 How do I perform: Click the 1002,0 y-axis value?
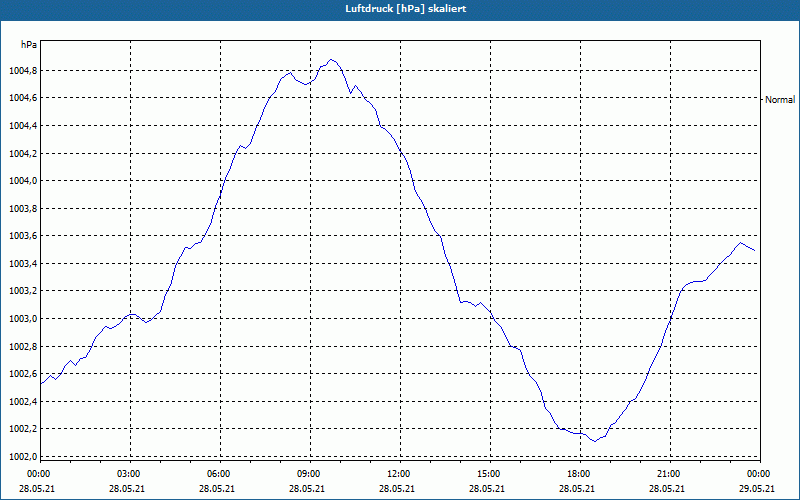tap(23, 457)
